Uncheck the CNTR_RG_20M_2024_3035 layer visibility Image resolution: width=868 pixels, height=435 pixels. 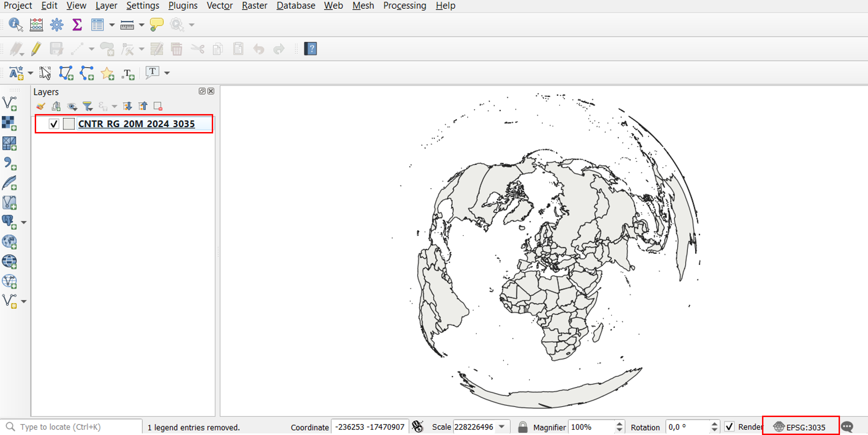[x=54, y=124]
